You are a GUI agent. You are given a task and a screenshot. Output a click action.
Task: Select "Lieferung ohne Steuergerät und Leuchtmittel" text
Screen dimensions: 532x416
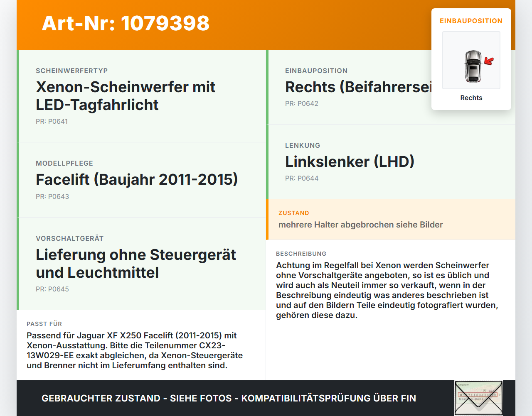(136, 264)
